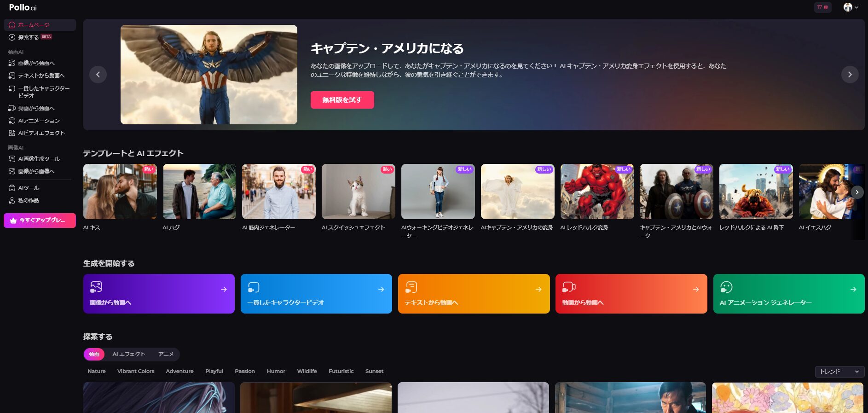
Task: Open 一貫したキャラクタービデオ in the sidebar
Action: [x=40, y=92]
